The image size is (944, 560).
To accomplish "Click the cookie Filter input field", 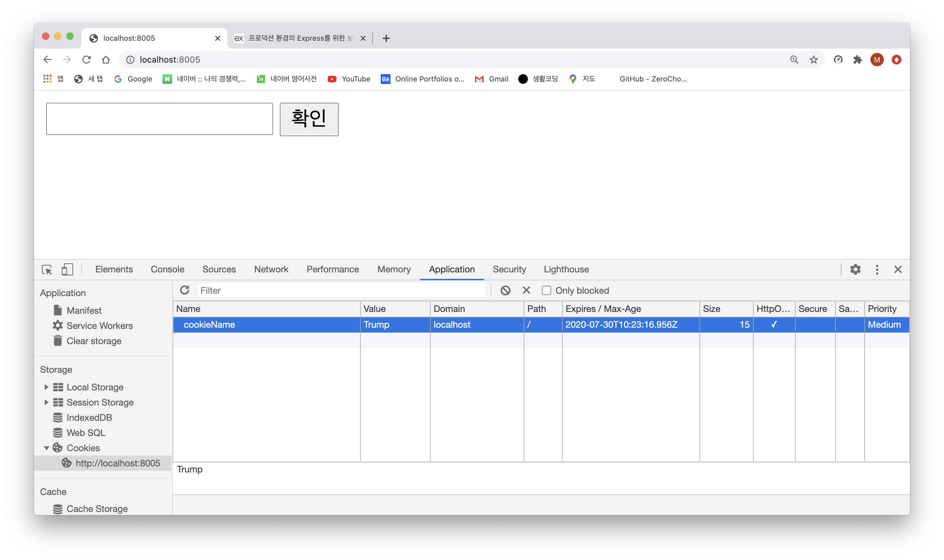I will (341, 290).
